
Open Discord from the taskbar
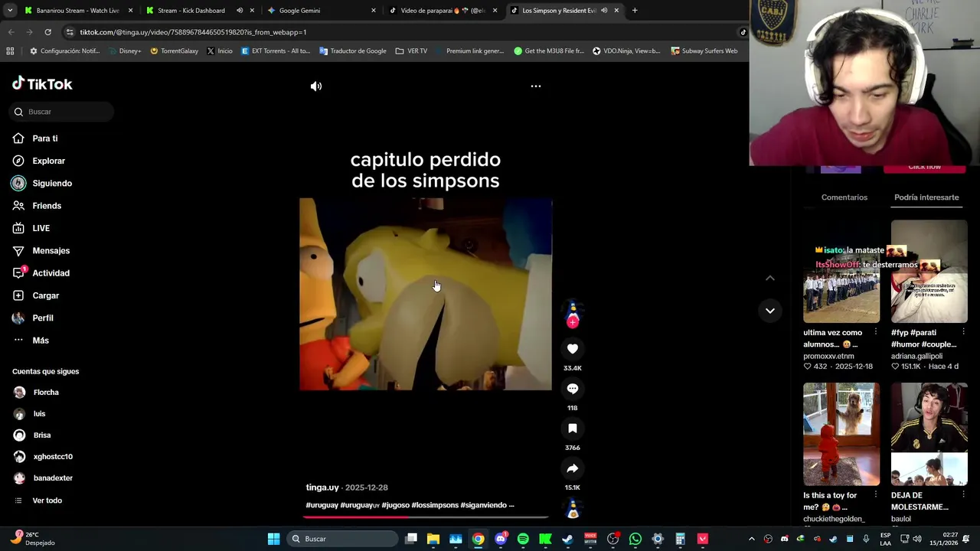501,539
